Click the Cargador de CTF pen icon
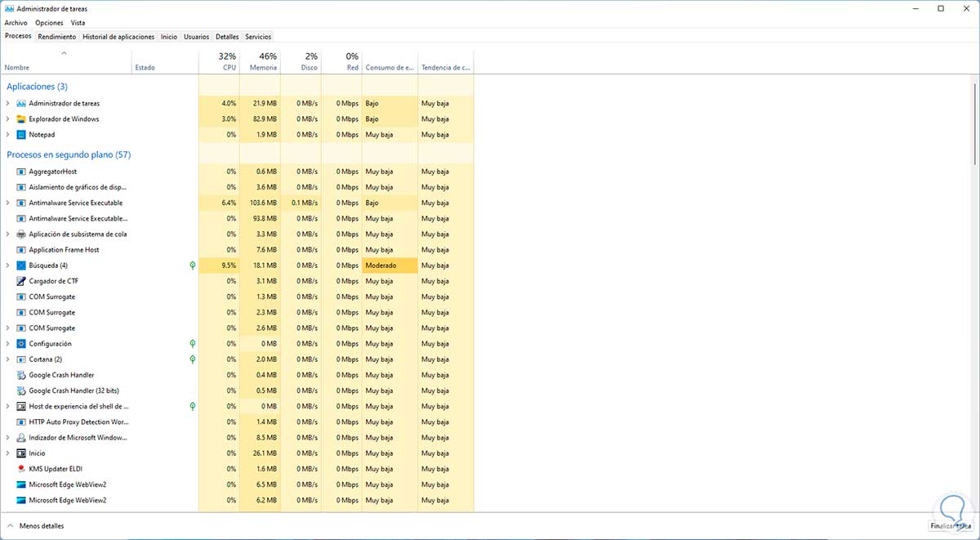This screenshot has height=540, width=980. click(x=21, y=281)
